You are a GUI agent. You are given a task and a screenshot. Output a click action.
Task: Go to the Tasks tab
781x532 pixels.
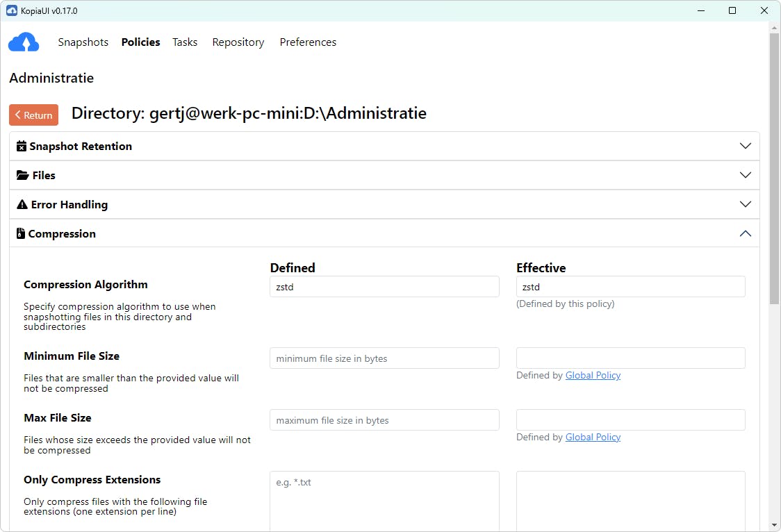pyautogui.click(x=185, y=42)
